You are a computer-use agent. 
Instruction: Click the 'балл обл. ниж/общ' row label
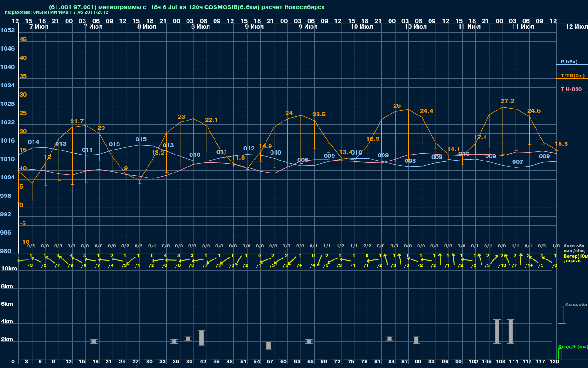click(x=575, y=248)
